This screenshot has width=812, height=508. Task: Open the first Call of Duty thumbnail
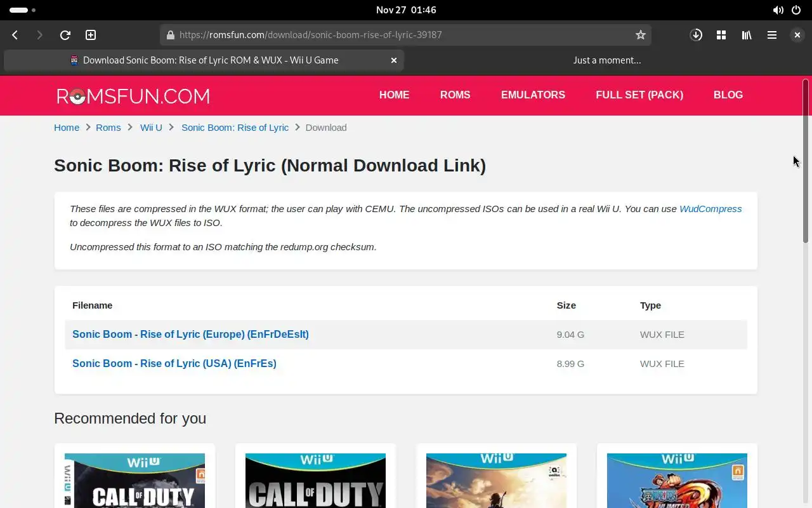click(x=134, y=481)
